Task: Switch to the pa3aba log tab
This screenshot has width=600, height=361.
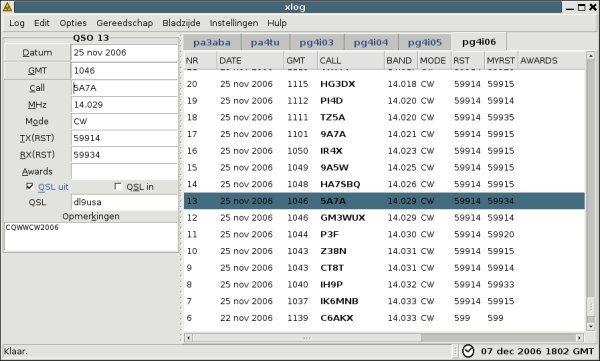Action: 212,42
